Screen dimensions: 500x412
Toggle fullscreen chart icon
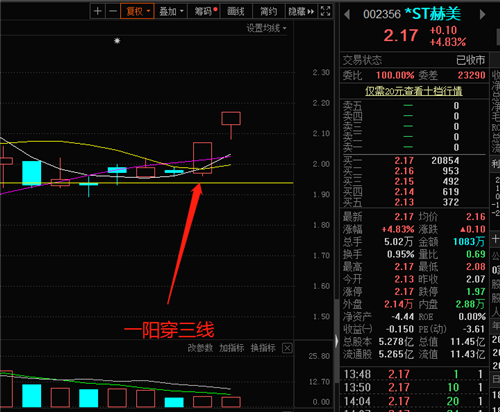(325, 11)
